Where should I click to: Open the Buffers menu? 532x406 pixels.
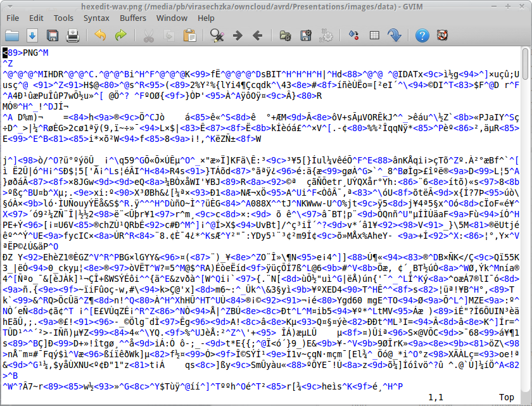pyautogui.click(x=132, y=18)
